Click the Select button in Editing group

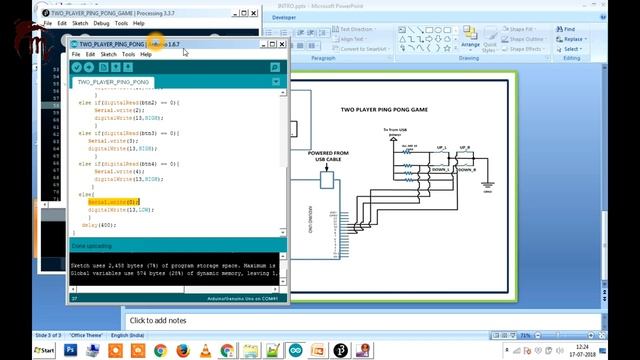tap(569, 49)
